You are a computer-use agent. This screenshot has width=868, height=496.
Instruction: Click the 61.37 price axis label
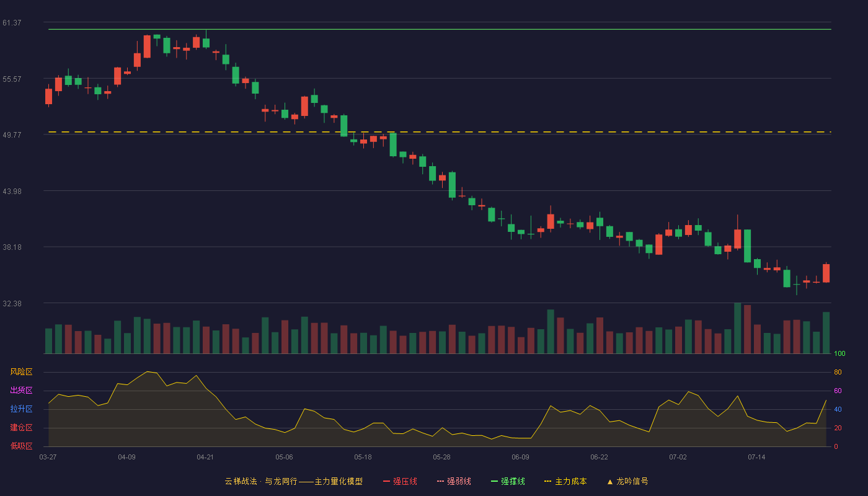point(12,23)
